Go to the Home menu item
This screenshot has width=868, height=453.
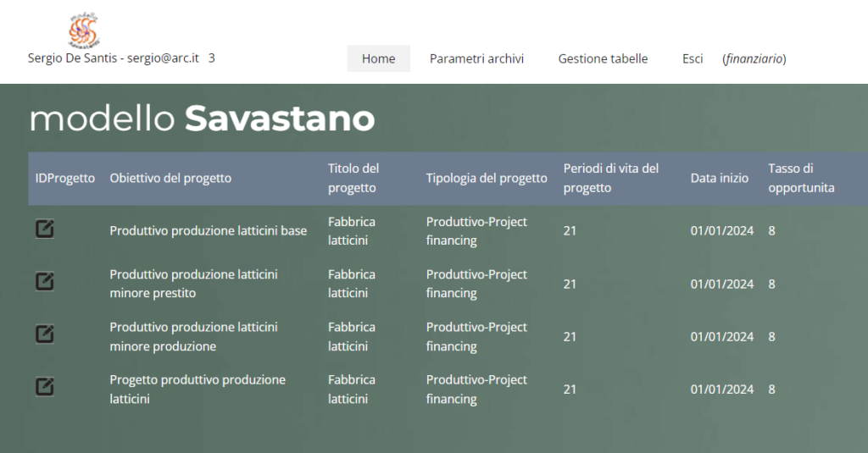pyautogui.click(x=379, y=58)
